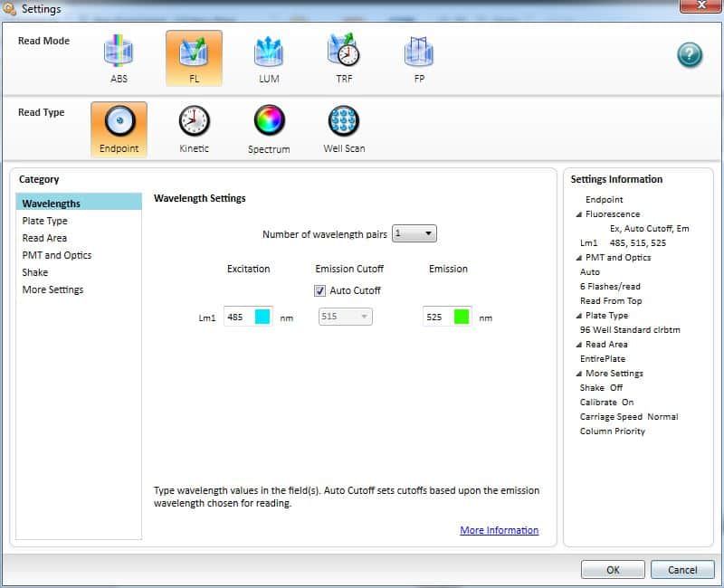Click 'EntirePlate' in Settings Information

pos(603,358)
